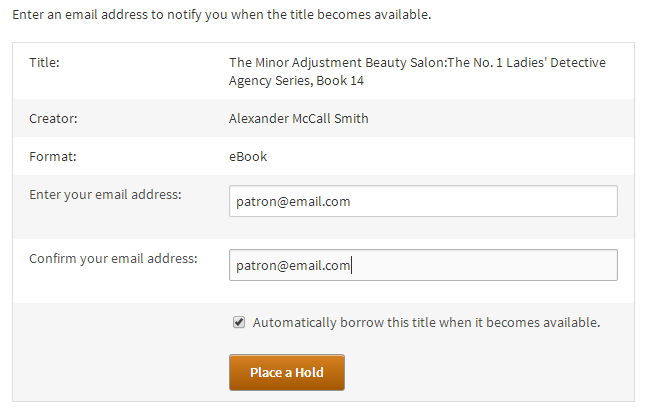Click the eBook format value
This screenshot has height=408, width=650.
pyautogui.click(x=248, y=157)
